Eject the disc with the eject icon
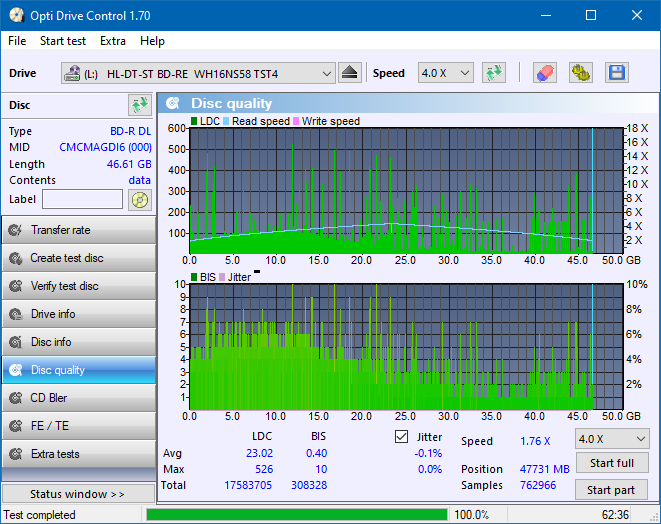661x524 pixels. point(349,73)
